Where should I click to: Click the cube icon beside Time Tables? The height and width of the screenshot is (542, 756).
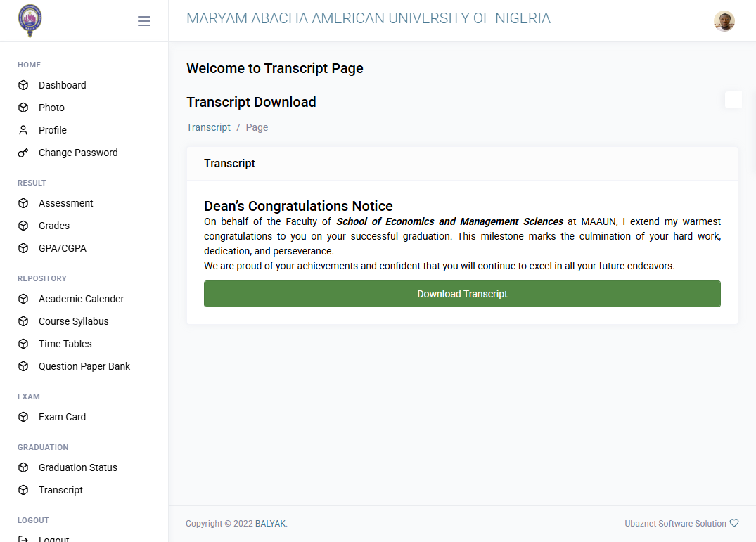pos(23,344)
